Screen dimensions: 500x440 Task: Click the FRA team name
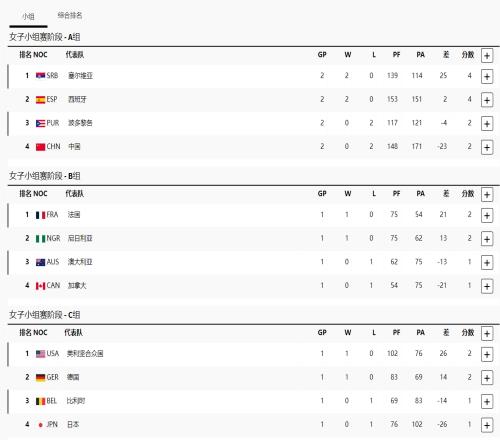click(74, 215)
